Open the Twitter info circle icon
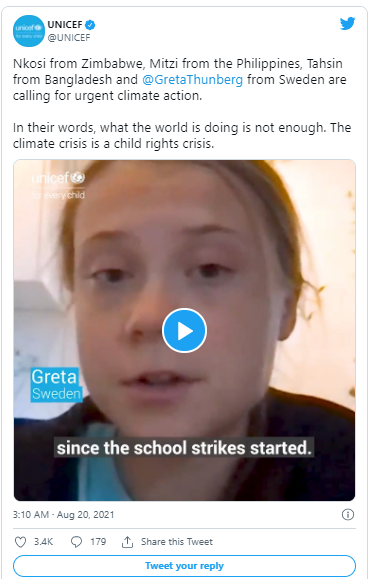Viewport: 373px width, 579px height. [x=348, y=514]
